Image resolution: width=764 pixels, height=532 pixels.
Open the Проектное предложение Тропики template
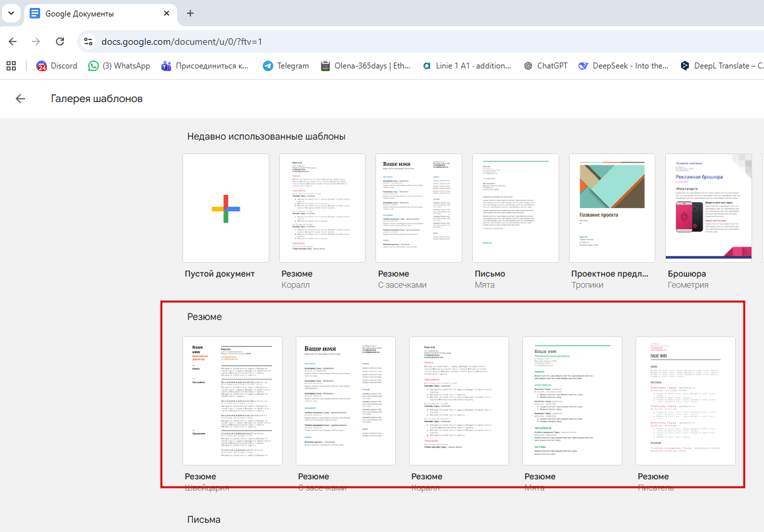612,208
